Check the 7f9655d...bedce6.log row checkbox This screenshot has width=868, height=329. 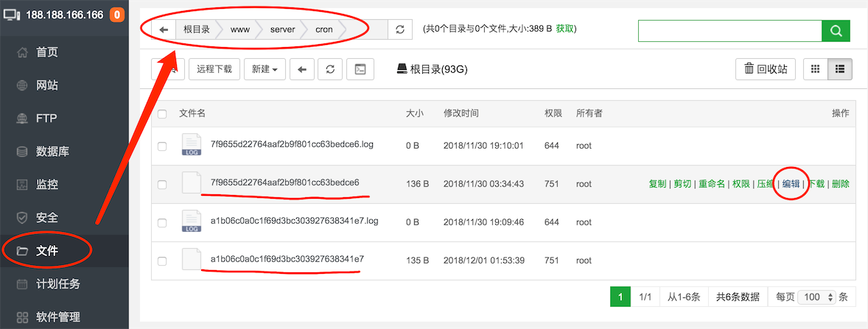[162, 146]
